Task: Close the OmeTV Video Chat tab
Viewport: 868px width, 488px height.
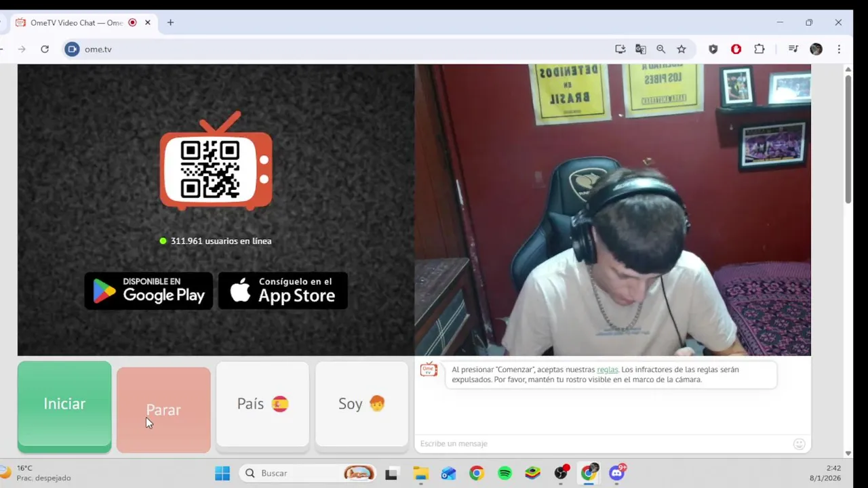Action: coord(148,22)
